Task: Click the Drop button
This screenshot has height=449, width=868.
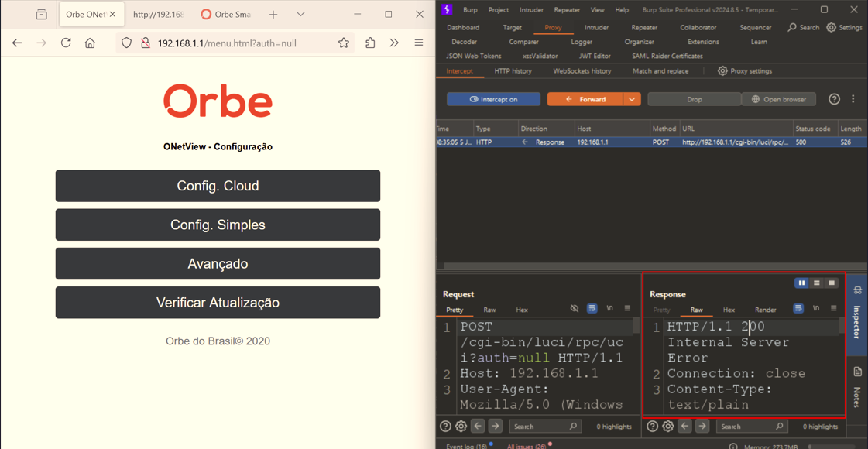Action: 695,99
